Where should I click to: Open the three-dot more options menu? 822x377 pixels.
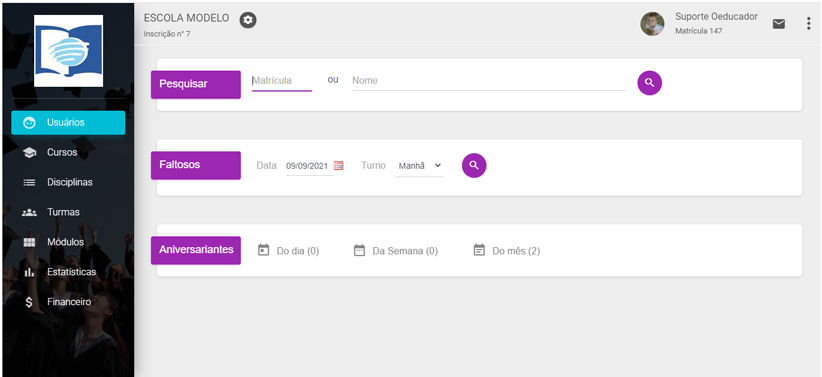tap(808, 24)
